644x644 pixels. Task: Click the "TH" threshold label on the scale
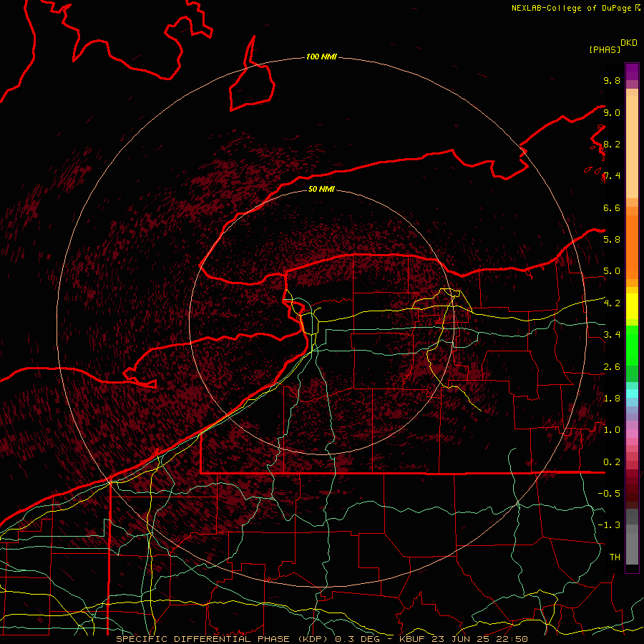615,557
